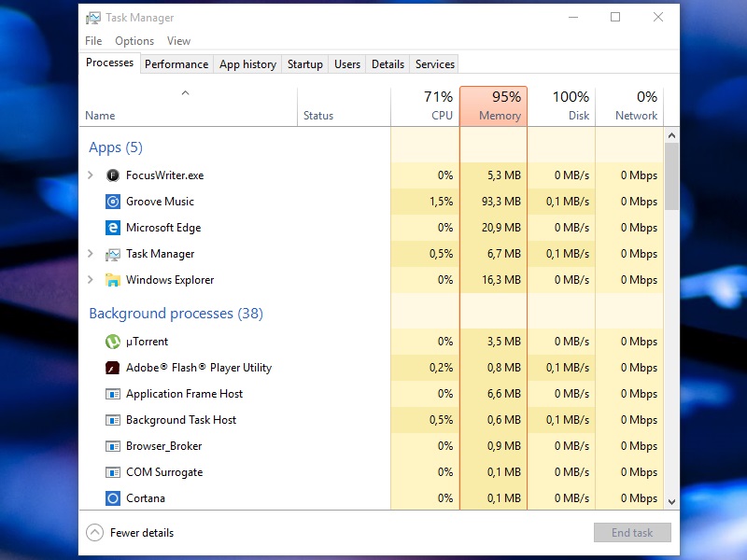Sort processes by Disk column header
This screenshot has width=747, height=560.
coord(562,106)
